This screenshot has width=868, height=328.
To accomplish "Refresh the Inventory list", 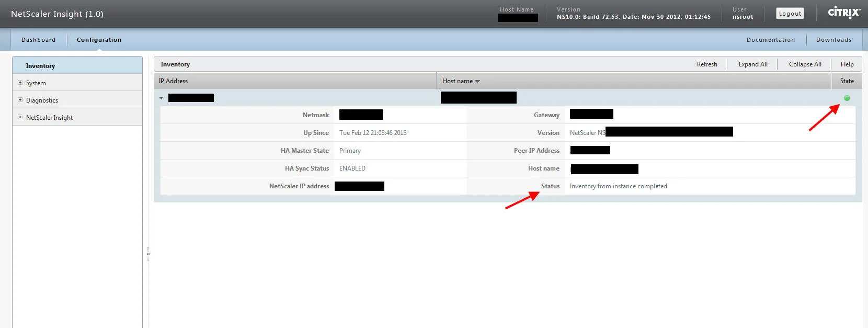I will click(x=707, y=64).
